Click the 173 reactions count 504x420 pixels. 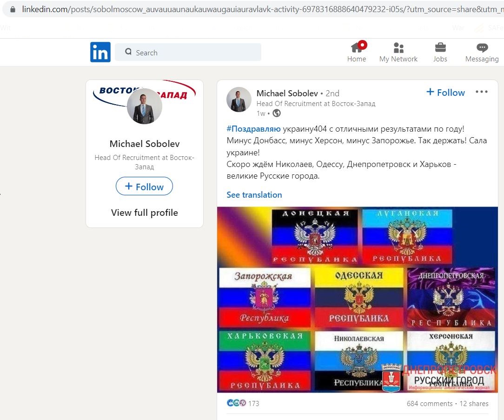pyautogui.click(x=253, y=404)
